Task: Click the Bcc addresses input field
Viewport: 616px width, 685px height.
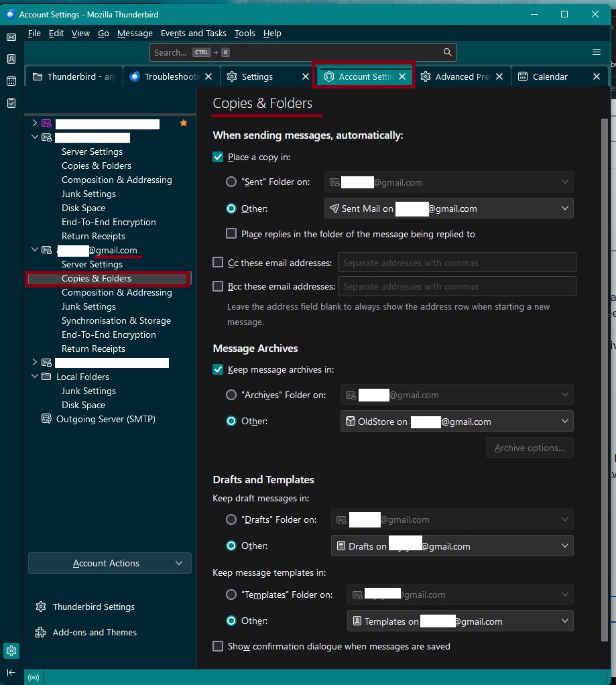Action: click(457, 286)
